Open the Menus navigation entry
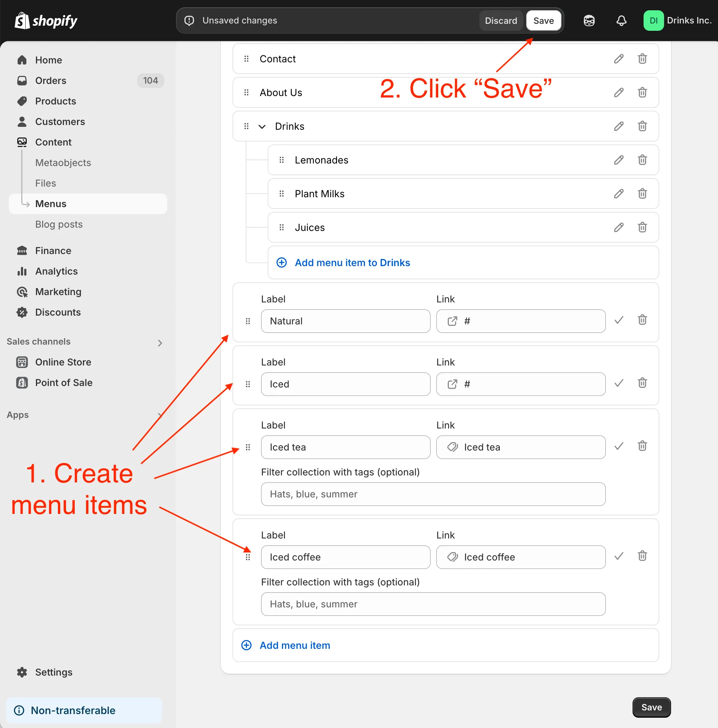This screenshot has height=728, width=718. point(51,203)
